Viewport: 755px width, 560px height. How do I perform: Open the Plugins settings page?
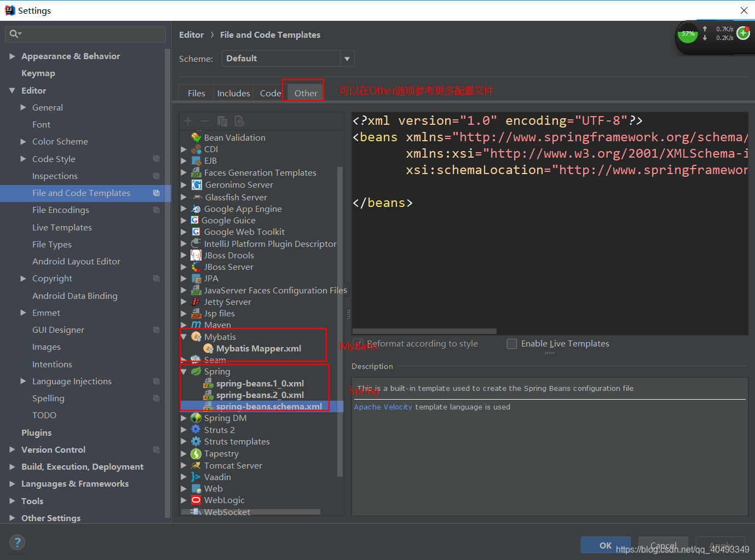click(36, 432)
